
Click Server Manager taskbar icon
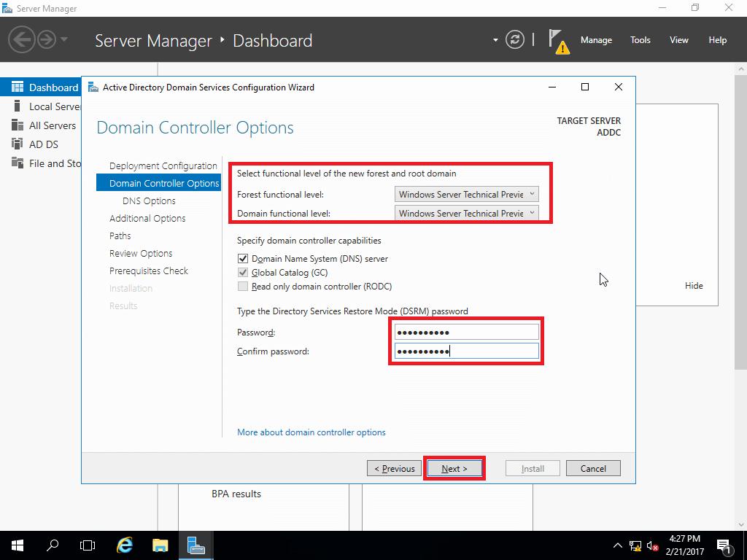196,545
